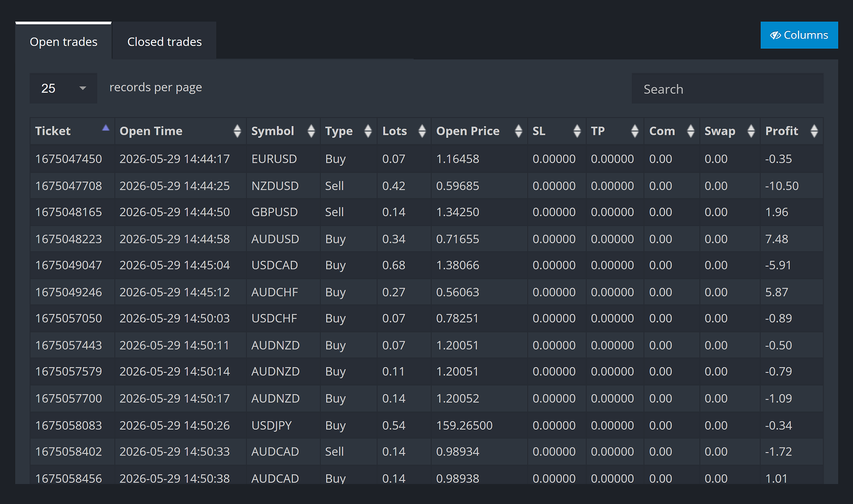
Task: Sort by the Profit column arrows
Action: coord(814,131)
